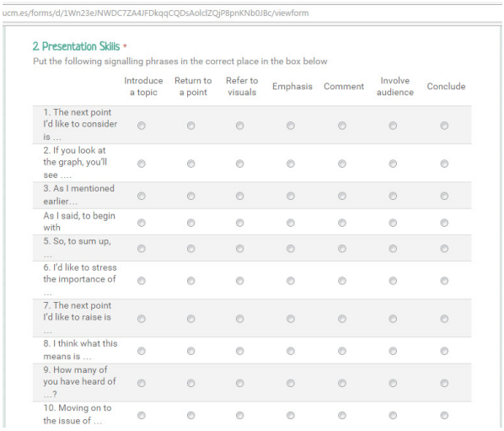Click the instruction text about signalling phrases

pyautogui.click(x=180, y=61)
